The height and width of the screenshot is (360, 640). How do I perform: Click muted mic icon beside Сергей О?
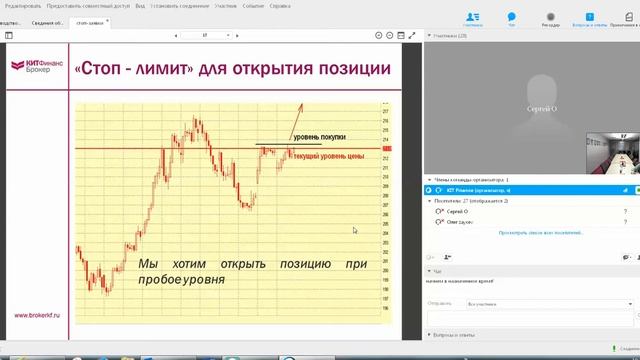[439, 211]
